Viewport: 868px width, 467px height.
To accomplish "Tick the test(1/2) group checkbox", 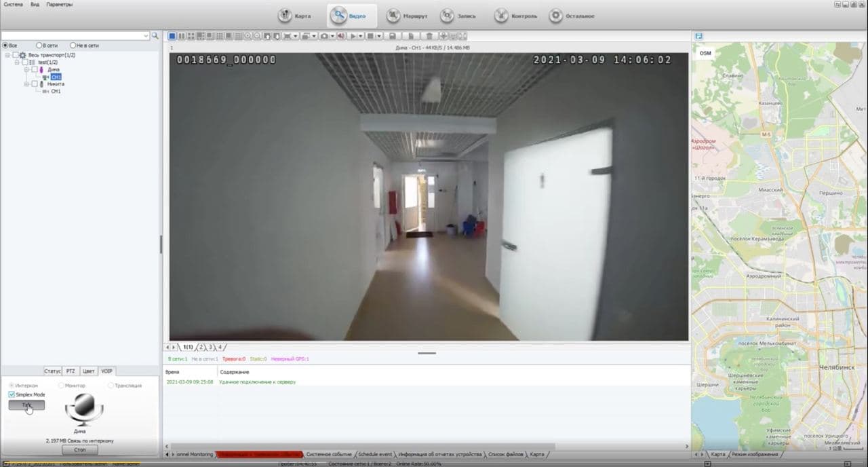I will click(25, 62).
